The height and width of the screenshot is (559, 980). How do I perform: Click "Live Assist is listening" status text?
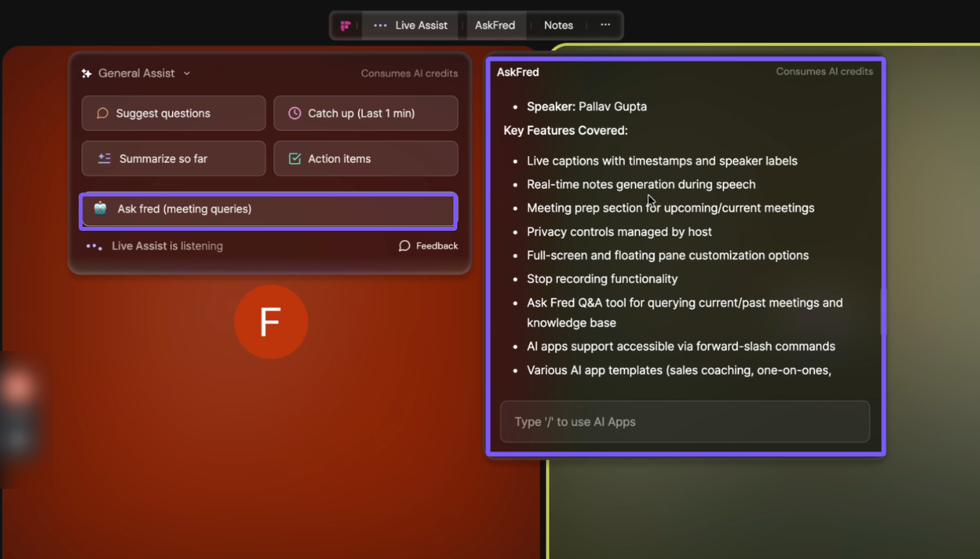167,246
